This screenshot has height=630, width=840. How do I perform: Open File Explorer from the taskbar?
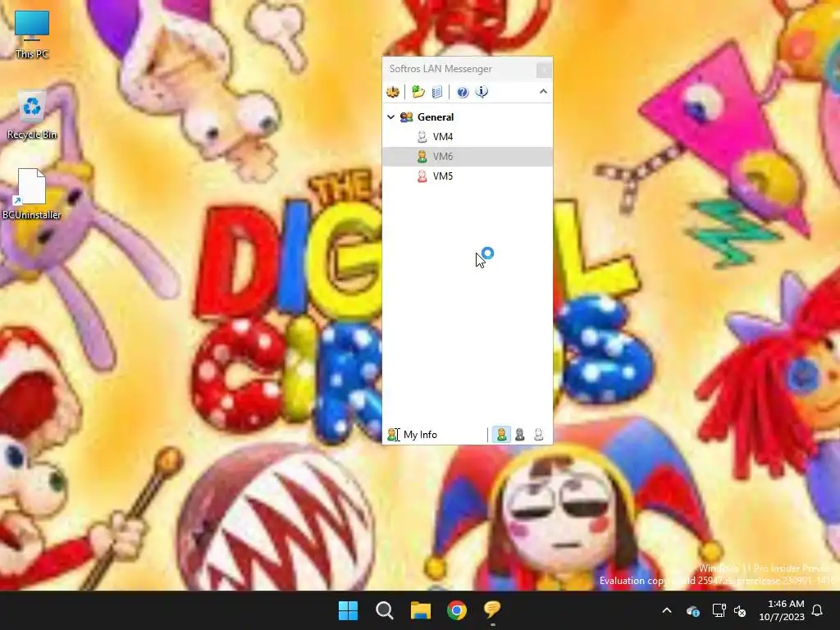coord(421,610)
